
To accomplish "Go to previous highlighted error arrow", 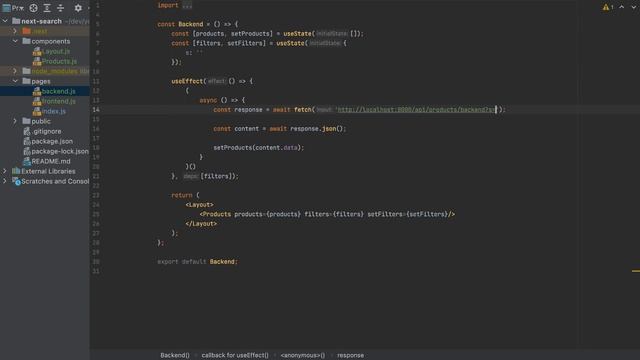I will 622,7.
